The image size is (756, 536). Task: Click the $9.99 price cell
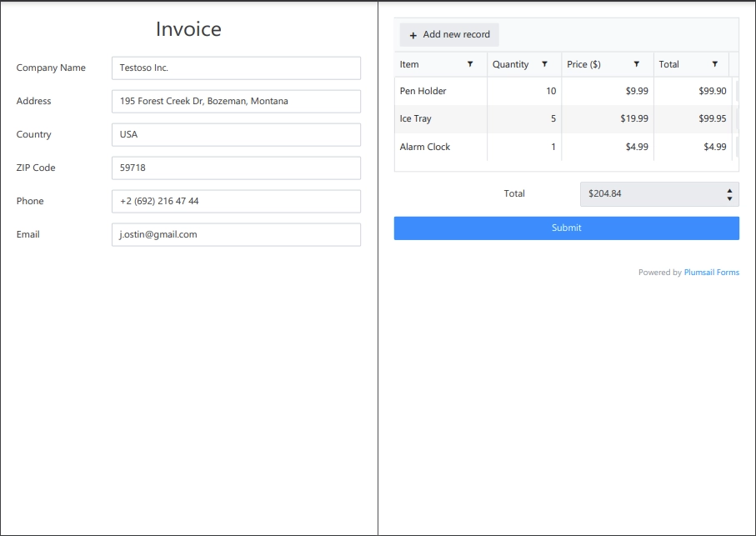click(608, 91)
